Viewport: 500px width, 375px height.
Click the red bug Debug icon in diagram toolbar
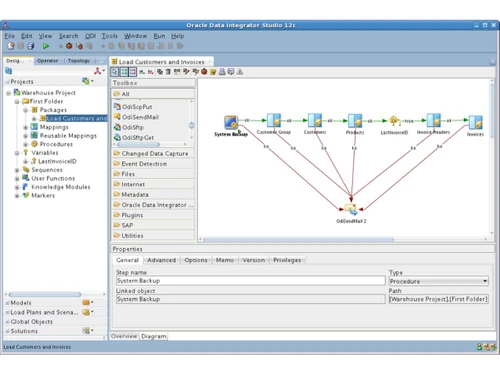coord(204,72)
